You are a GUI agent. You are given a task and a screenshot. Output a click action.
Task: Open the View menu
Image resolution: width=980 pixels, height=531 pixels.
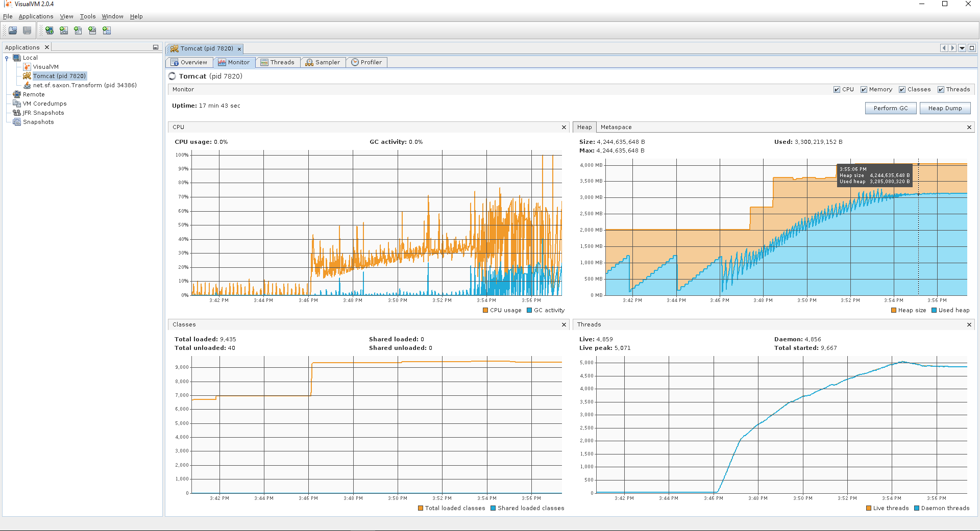[x=67, y=16]
